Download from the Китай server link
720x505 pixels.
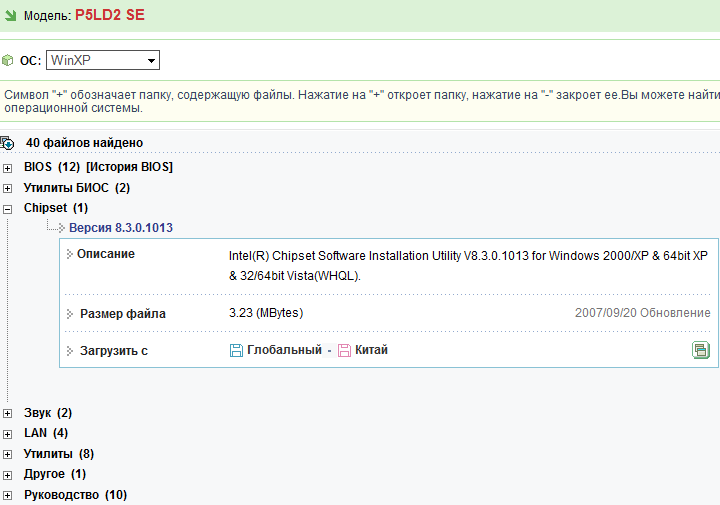pos(371,350)
